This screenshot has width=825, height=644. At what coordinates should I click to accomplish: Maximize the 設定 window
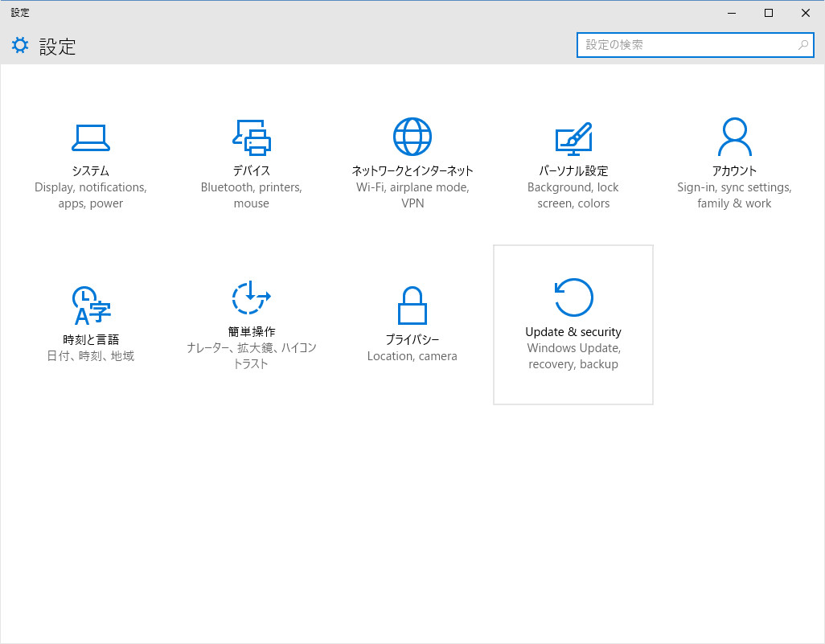click(769, 13)
